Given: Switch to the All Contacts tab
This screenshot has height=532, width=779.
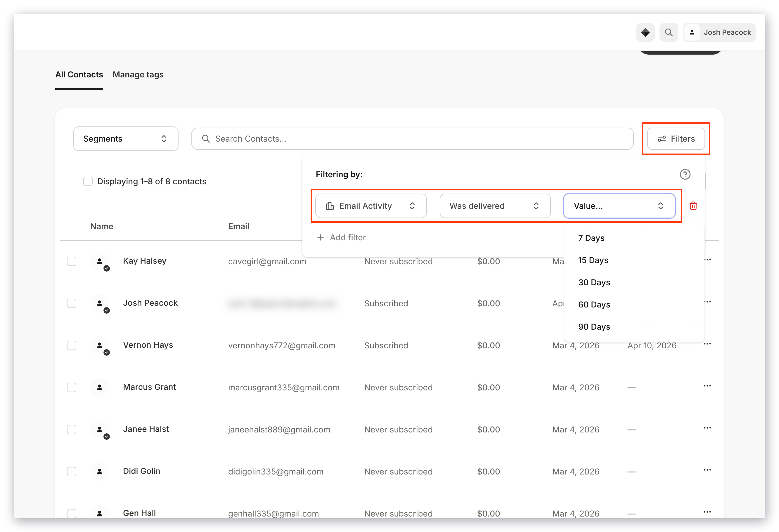Looking at the screenshot, I should [79, 74].
